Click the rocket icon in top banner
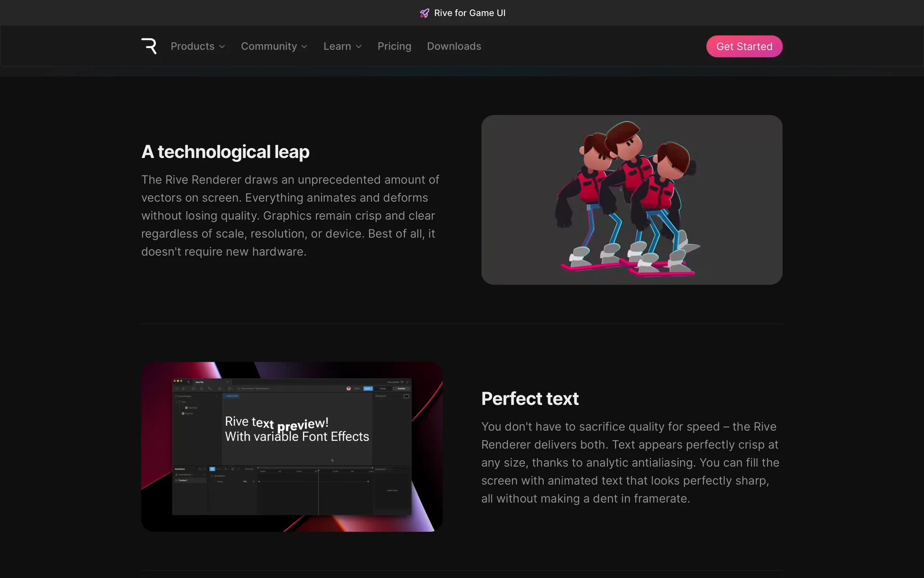This screenshot has width=924, height=578. (x=424, y=13)
